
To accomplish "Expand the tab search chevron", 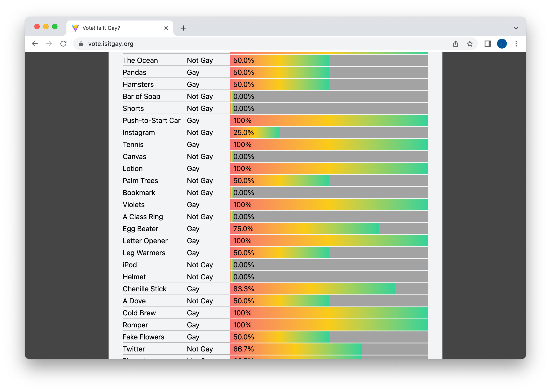I will (516, 28).
